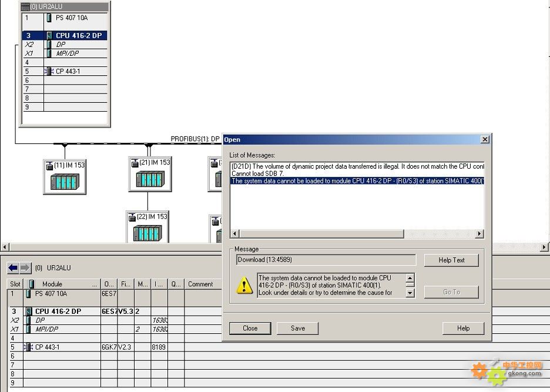
Task: Click the Help button in Open dialog
Action: coord(464,328)
